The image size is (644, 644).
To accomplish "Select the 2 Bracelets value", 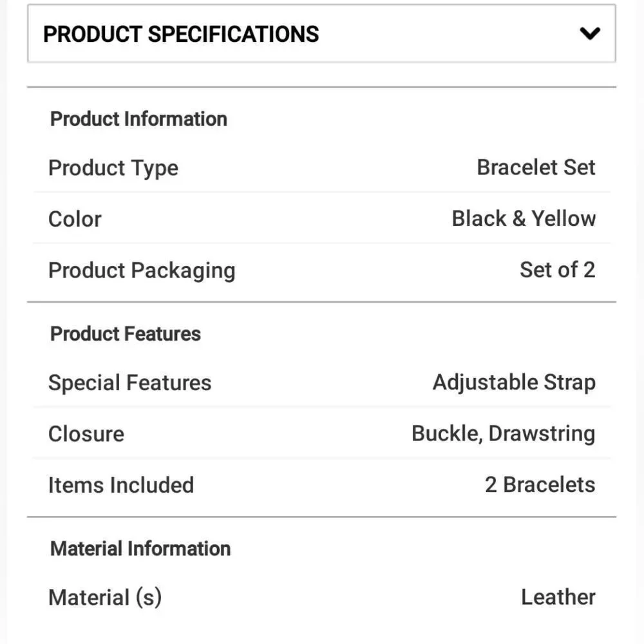I will pyautogui.click(x=540, y=484).
